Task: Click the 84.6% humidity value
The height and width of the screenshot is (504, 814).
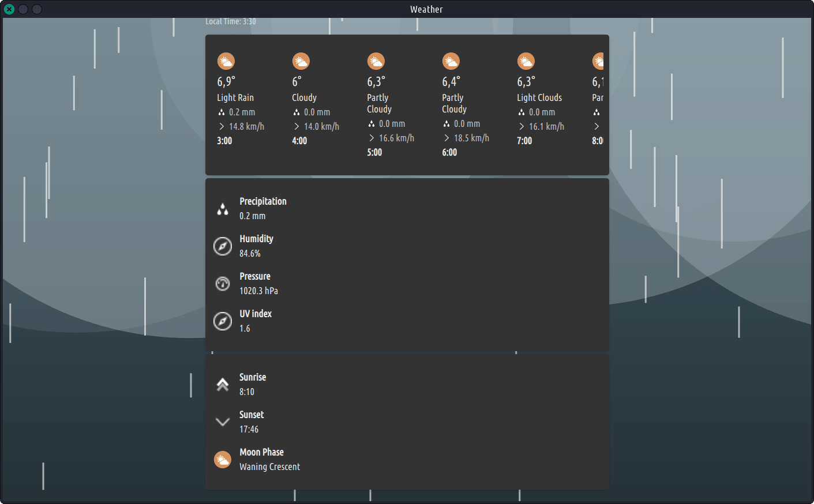Action: (x=250, y=253)
